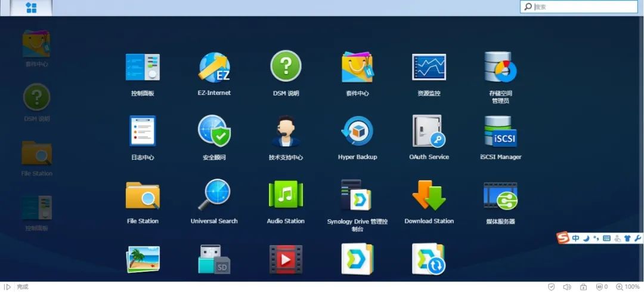Toggle the 中 Chinese/English input mode
This screenshot has width=644, height=292.
point(576,238)
